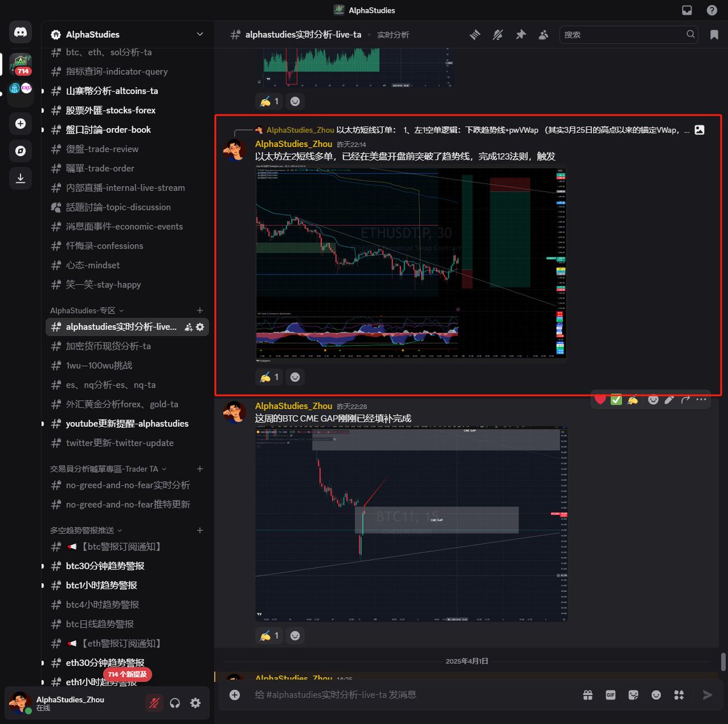Open Explore discoverable servers compass
Image resolution: width=728 pixels, height=724 pixels.
coord(21,151)
